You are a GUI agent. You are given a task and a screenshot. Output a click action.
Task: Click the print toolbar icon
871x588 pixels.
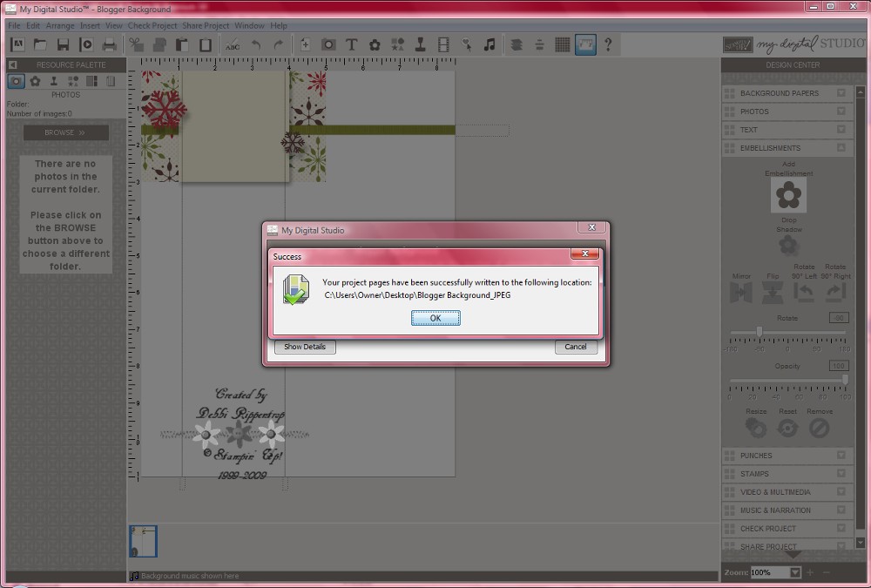coord(110,44)
